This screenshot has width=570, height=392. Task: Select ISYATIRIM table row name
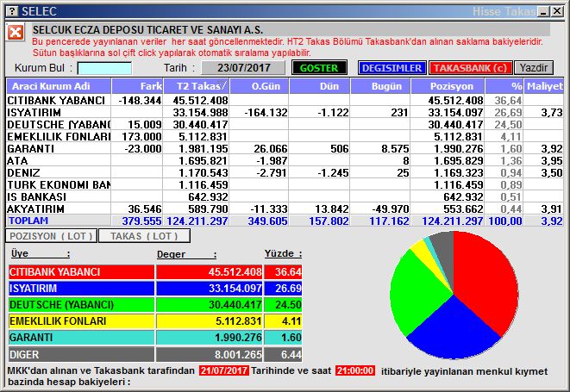[x=34, y=113]
